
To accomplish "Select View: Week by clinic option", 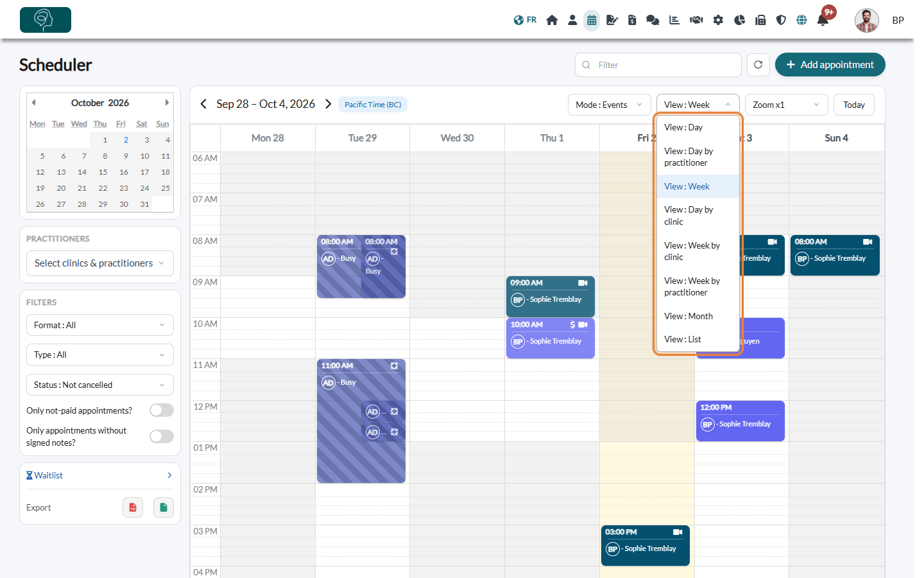I will [x=697, y=251].
